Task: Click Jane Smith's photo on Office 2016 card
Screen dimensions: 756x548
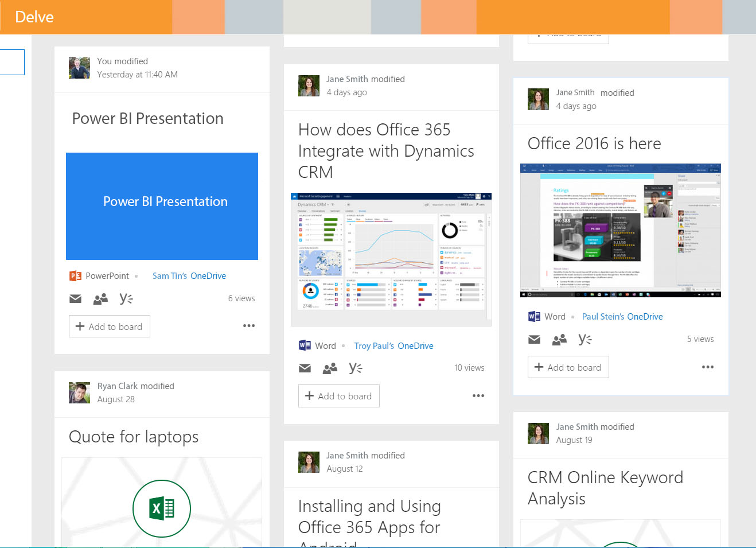Action: coord(538,99)
